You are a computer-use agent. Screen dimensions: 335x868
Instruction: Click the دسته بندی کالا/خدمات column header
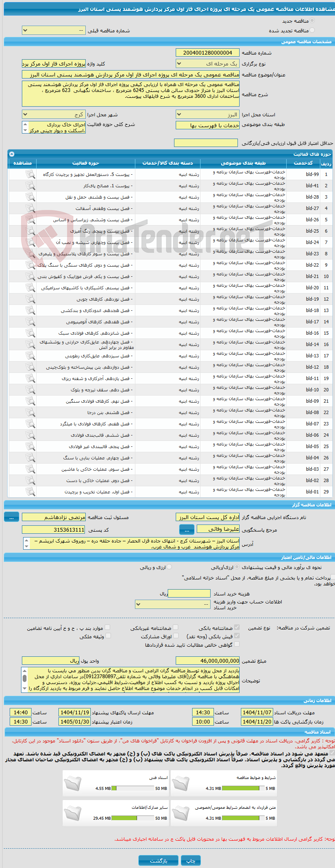168,163
